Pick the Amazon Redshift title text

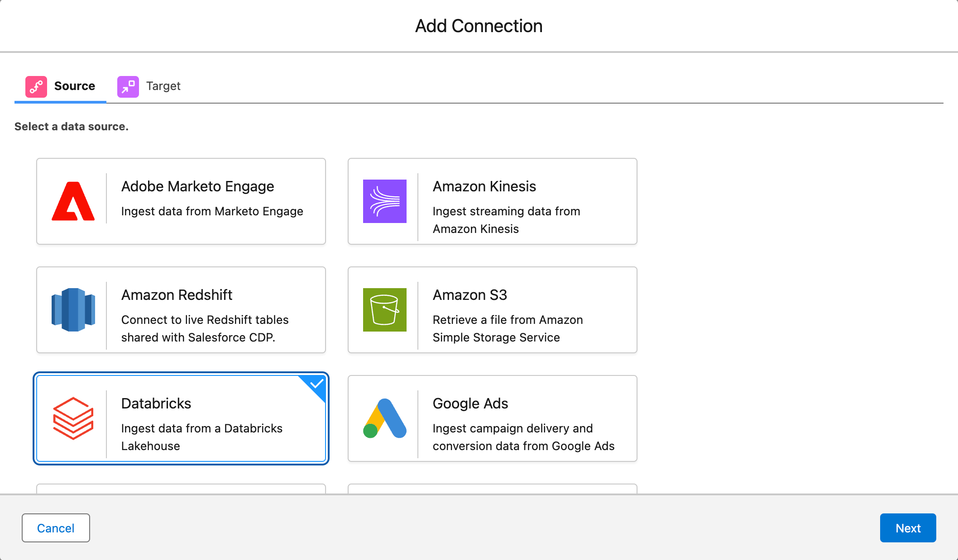(x=177, y=295)
